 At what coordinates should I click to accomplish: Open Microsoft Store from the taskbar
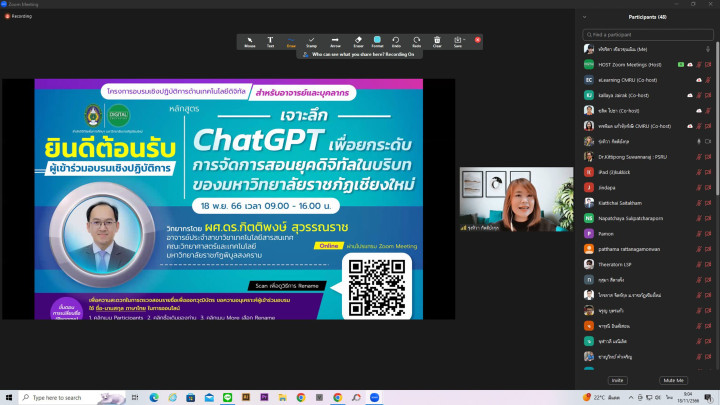(191, 398)
